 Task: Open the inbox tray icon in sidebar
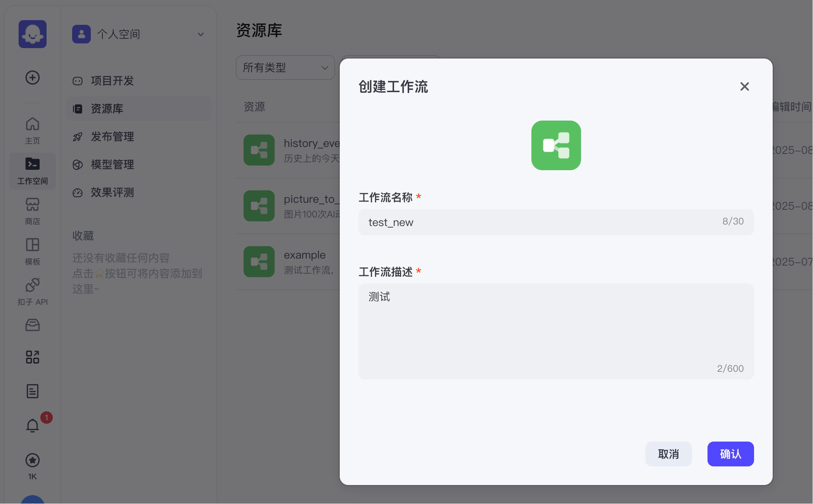pos(32,325)
